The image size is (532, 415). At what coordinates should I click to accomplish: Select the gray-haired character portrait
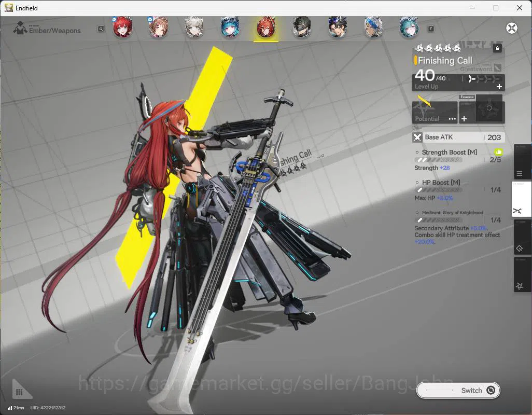(x=194, y=27)
